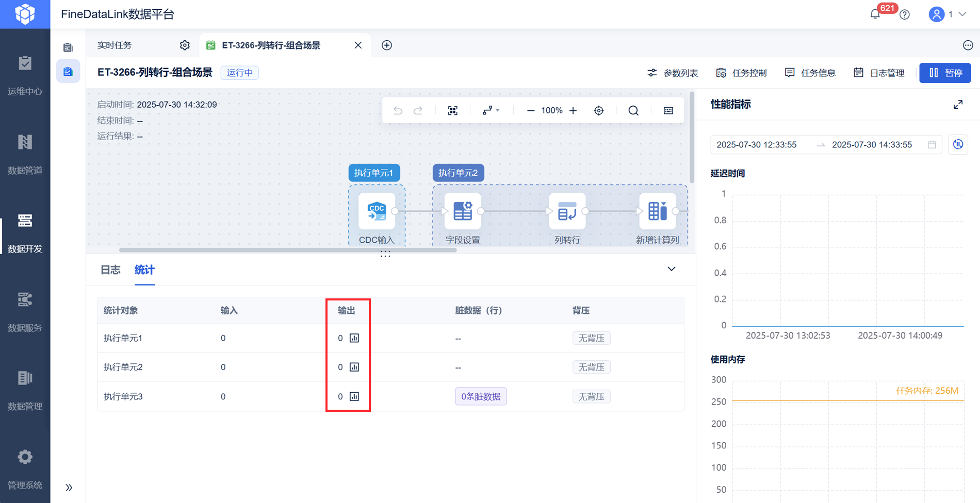Click the 0条脏数据 tag
This screenshot has height=503, width=980.
click(481, 396)
